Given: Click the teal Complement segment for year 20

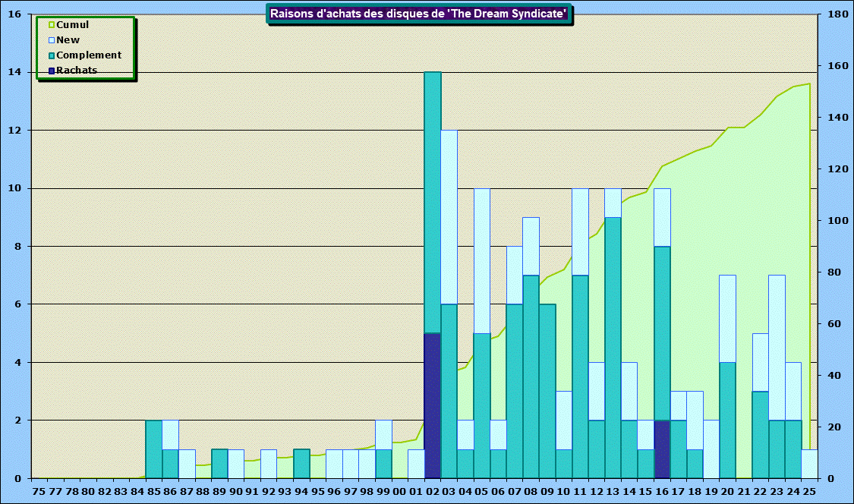Looking at the screenshot, I should (x=727, y=420).
